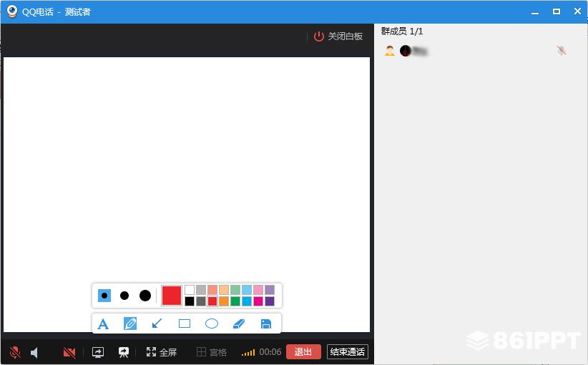Pick the green color swatch
This screenshot has height=365, width=588.
coord(235,301)
